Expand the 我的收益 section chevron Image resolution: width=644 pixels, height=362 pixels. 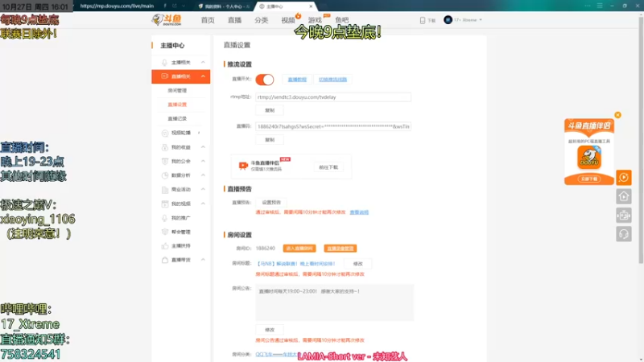203,147
